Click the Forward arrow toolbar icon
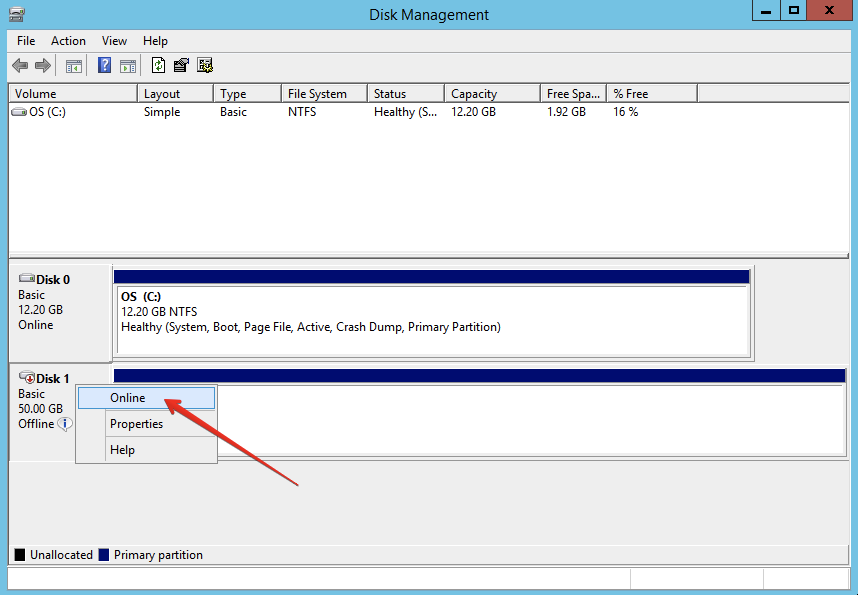Image resolution: width=858 pixels, height=595 pixels. click(x=43, y=66)
